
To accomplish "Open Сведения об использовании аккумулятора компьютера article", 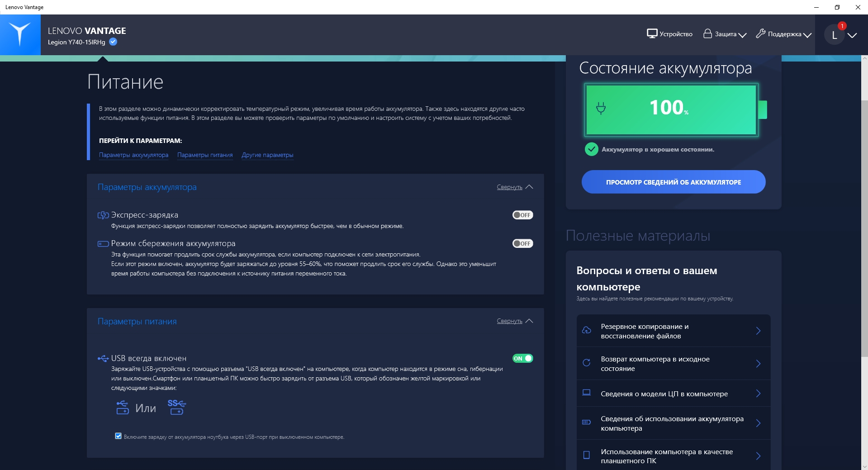I will [674, 423].
